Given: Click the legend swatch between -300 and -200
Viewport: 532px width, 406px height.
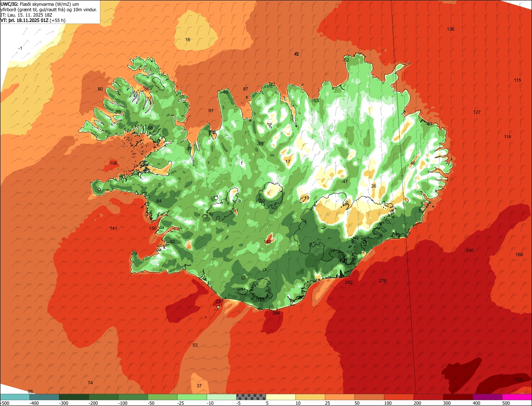Looking at the screenshot, I should (74, 396).
